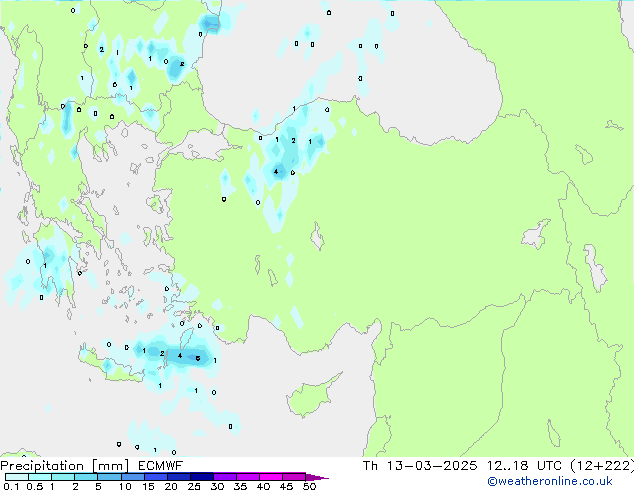The width and height of the screenshot is (634, 490).
Task: Select the 40–45 mm magenta legend swatch
Action: 271,477
